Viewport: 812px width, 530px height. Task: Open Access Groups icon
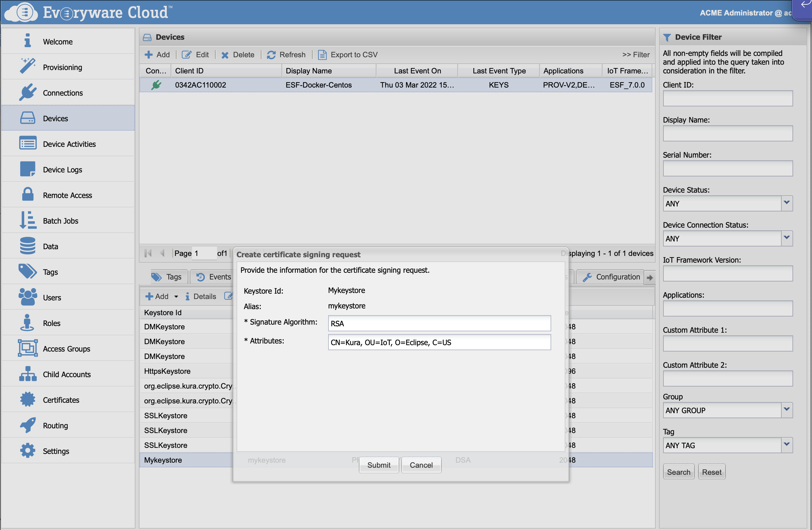28,348
